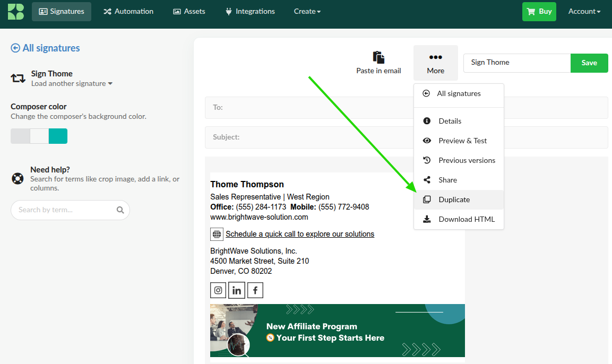
Task: Select the gray composer color swatch
Action: pos(20,136)
